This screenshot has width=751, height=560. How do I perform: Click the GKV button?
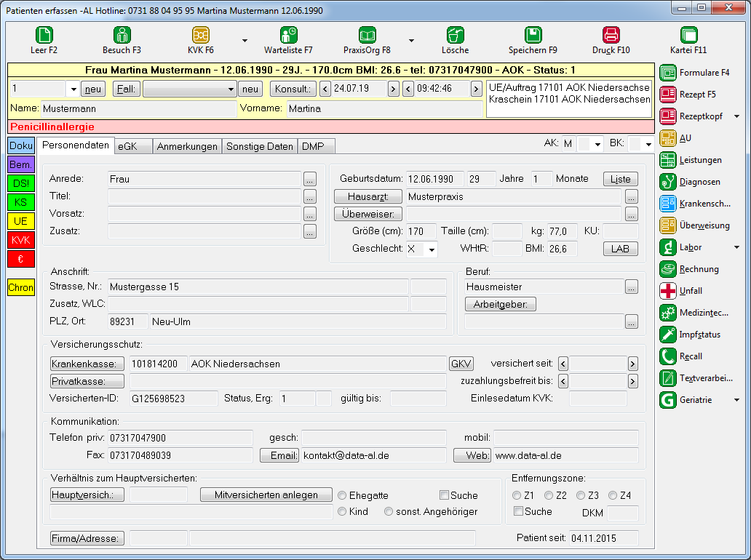pos(461,364)
